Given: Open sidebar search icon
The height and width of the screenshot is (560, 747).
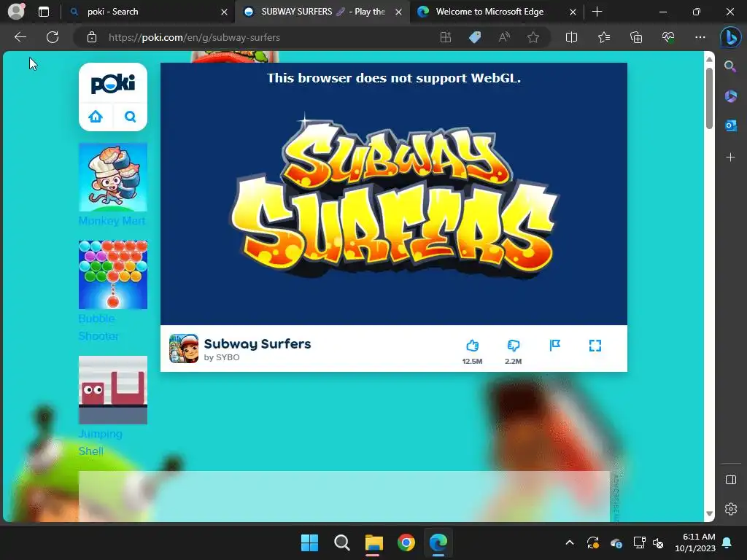Looking at the screenshot, I should (x=730, y=66).
